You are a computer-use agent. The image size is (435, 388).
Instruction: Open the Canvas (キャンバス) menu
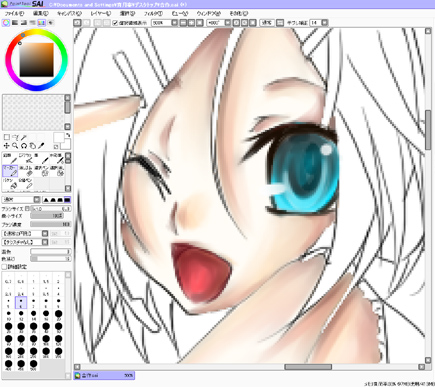[69, 14]
